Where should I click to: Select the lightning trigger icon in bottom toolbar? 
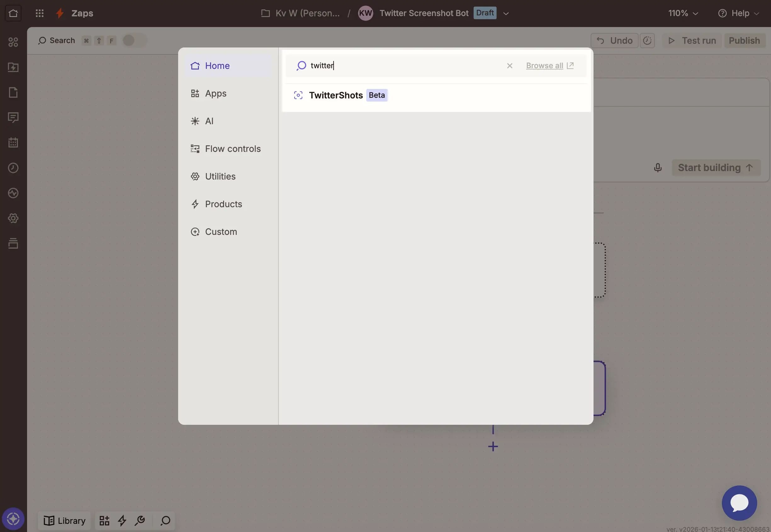[x=122, y=520]
